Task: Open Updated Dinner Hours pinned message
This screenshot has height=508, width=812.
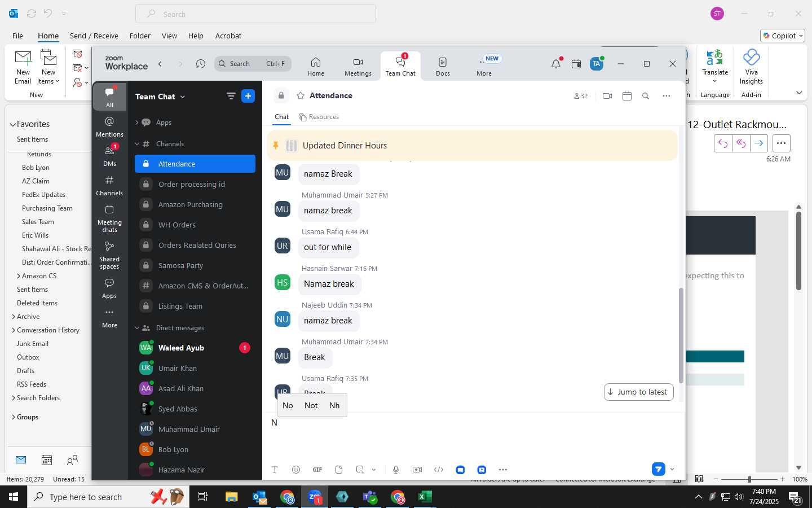Action: click(472, 146)
